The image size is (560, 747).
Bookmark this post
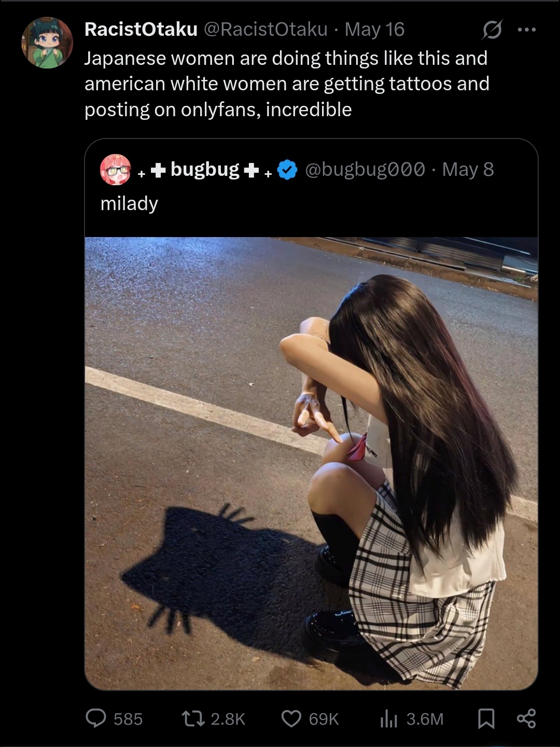click(486, 718)
